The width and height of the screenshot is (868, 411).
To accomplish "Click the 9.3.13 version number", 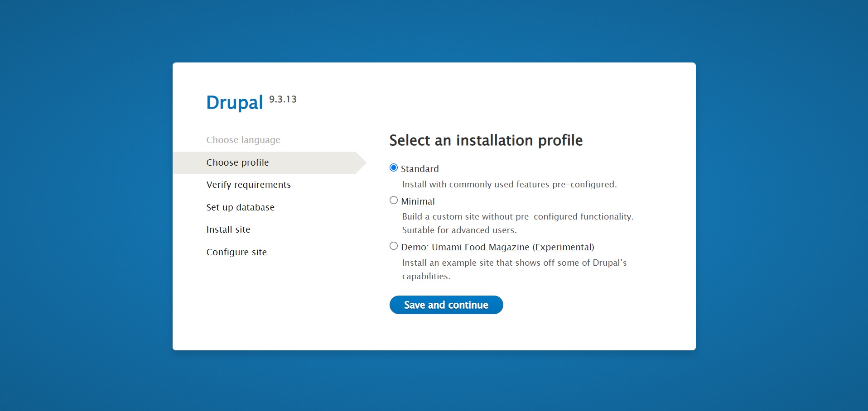I will pyautogui.click(x=283, y=99).
